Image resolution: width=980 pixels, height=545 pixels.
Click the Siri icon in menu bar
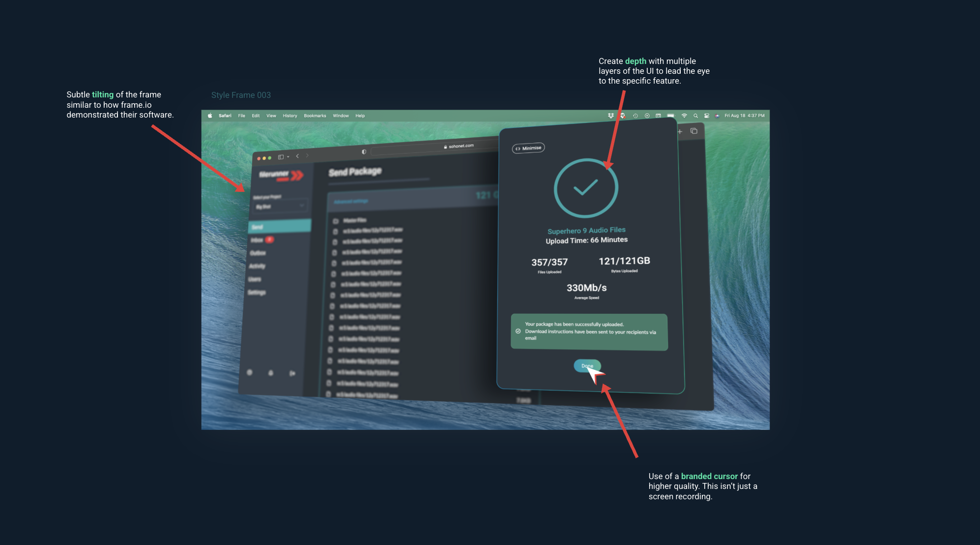717,116
